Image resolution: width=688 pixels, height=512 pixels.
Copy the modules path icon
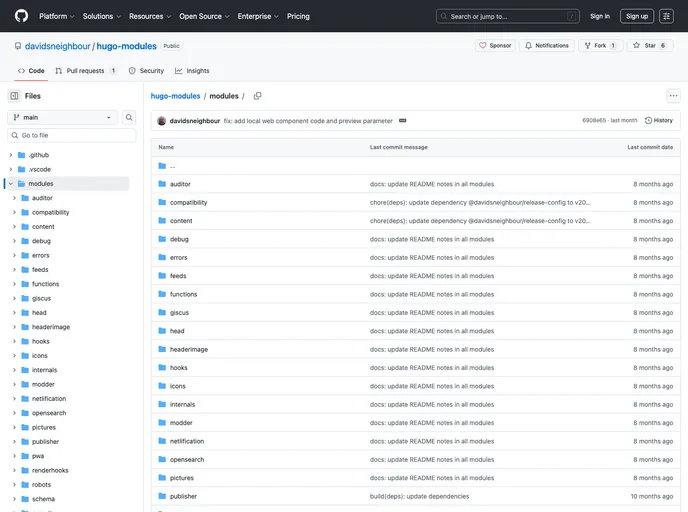click(258, 96)
